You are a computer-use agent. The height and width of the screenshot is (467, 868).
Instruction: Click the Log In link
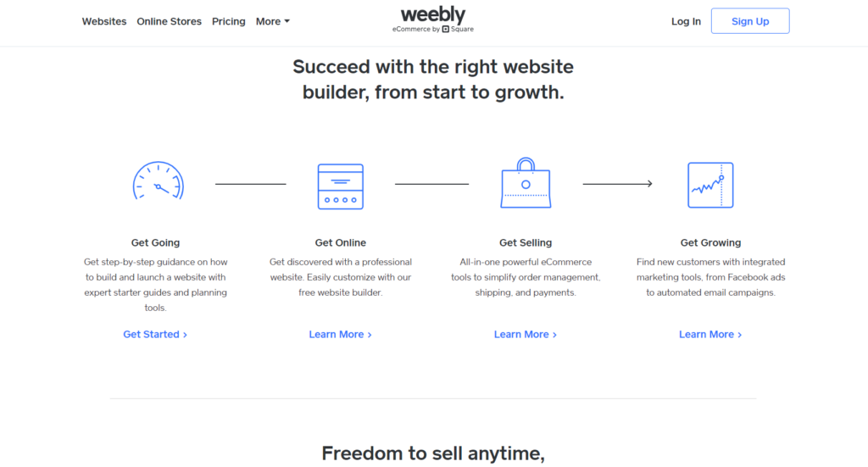686,21
